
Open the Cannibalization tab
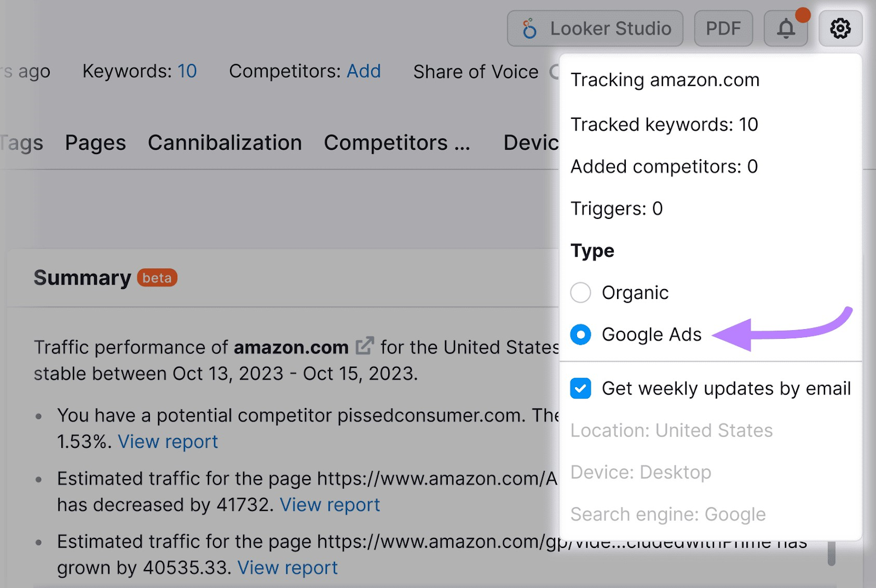[x=224, y=143]
